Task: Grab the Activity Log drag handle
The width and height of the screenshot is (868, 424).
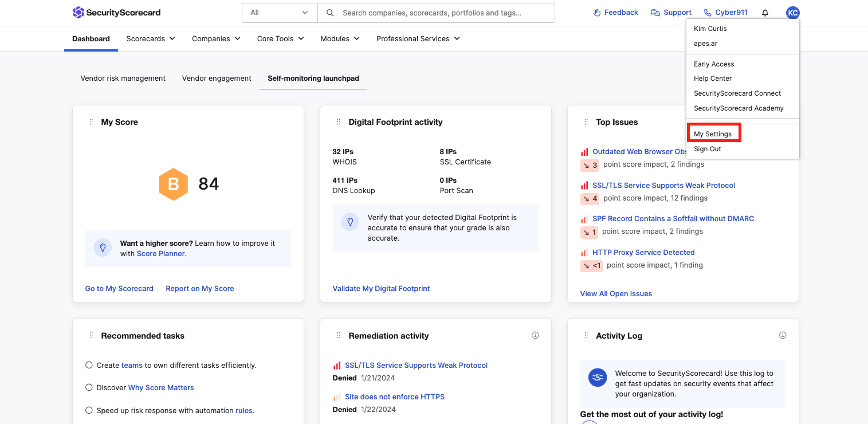Action: 586,336
